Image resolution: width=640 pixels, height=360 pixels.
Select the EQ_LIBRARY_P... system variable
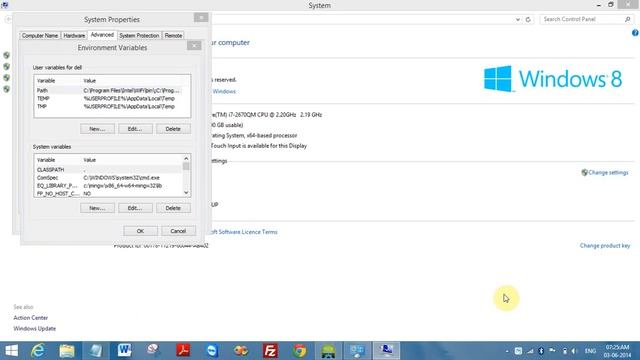(x=109, y=186)
